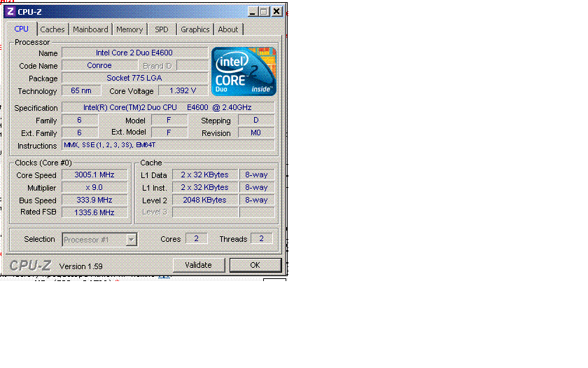Click the L1 Data 8-way field
588x368 pixels.
click(x=257, y=175)
